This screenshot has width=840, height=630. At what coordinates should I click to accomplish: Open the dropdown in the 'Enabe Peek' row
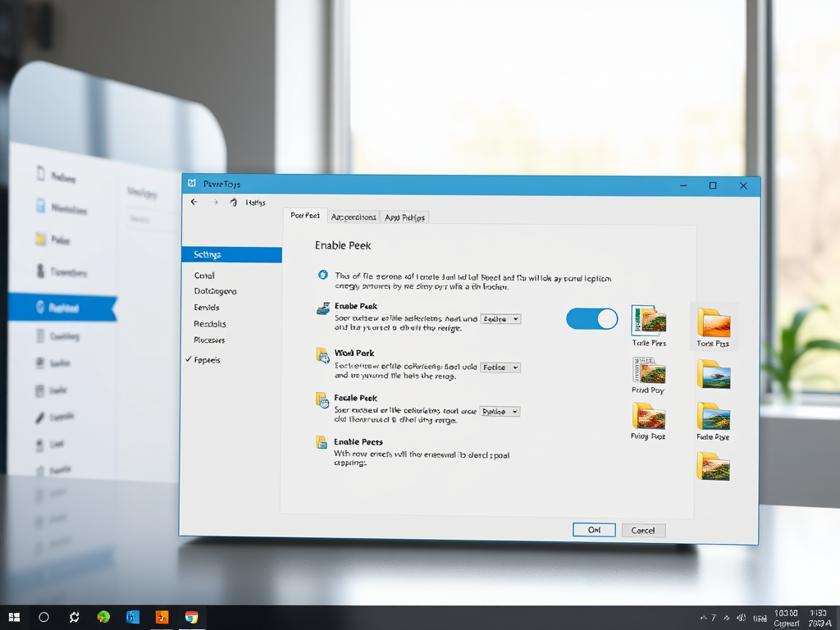pyautogui.click(x=500, y=319)
